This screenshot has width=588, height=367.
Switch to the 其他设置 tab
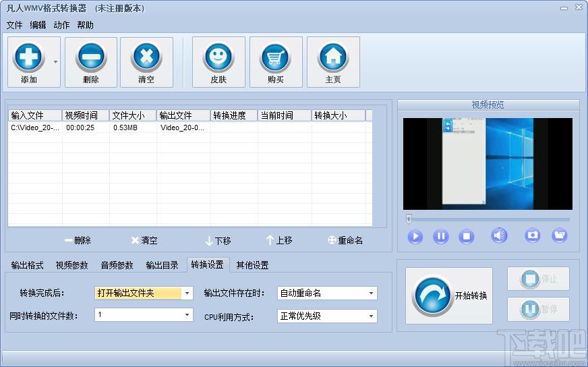pyautogui.click(x=252, y=265)
